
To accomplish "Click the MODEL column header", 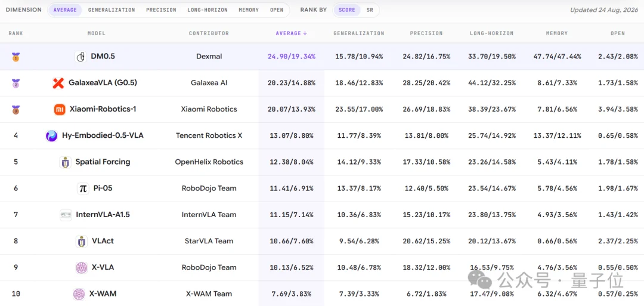I will click(97, 33).
